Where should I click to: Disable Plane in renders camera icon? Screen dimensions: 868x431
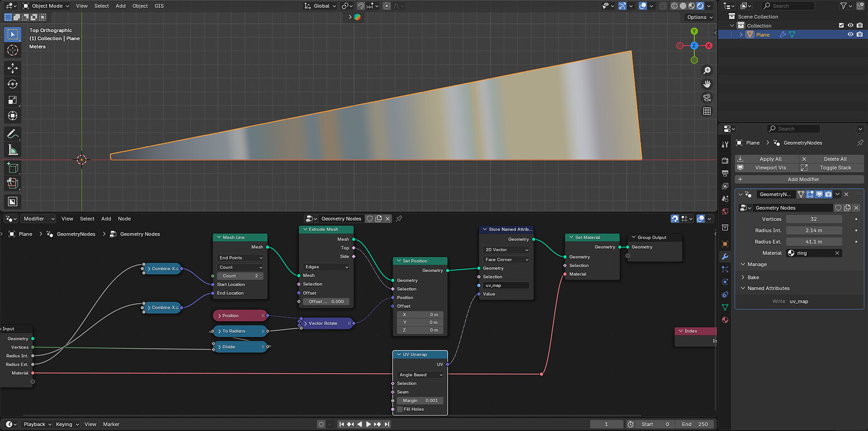pyautogui.click(x=860, y=35)
